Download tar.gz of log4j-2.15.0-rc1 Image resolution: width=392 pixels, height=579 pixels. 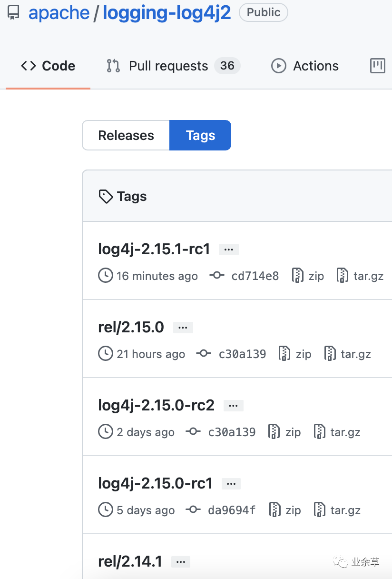(345, 510)
